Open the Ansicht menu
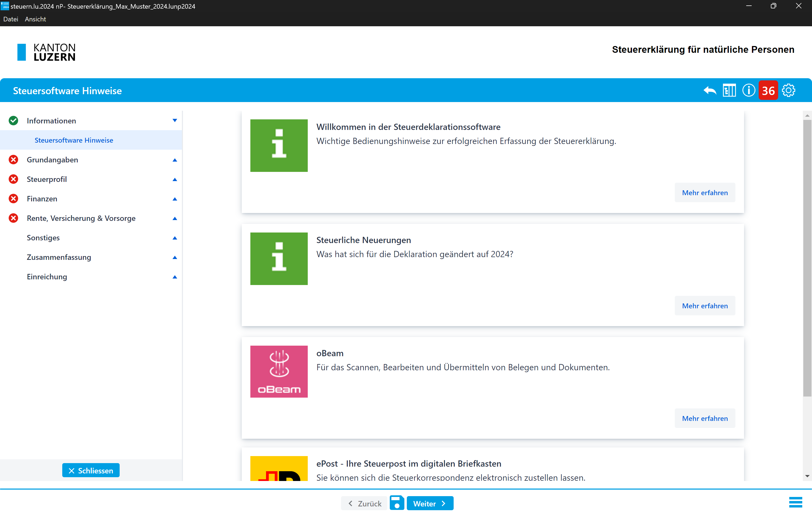The height and width of the screenshot is (514, 812). coord(35,19)
